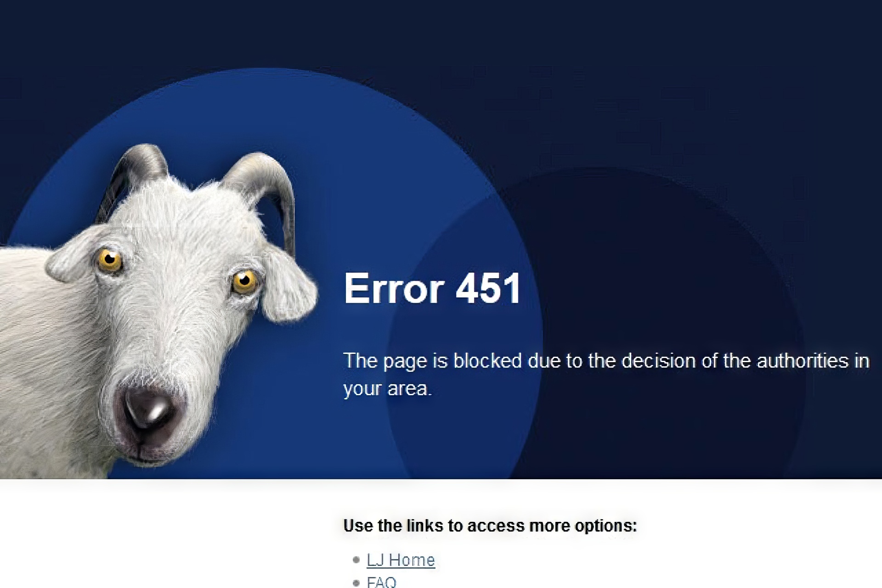Screen dimensions: 882x588
Task: Click "Use the links to access more options" text
Action: [x=490, y=526]
